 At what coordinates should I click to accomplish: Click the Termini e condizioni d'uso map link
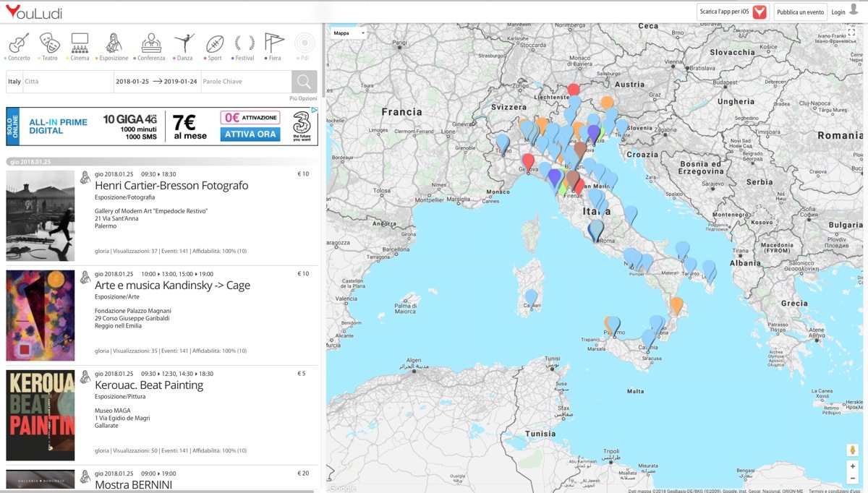(834, 491)
